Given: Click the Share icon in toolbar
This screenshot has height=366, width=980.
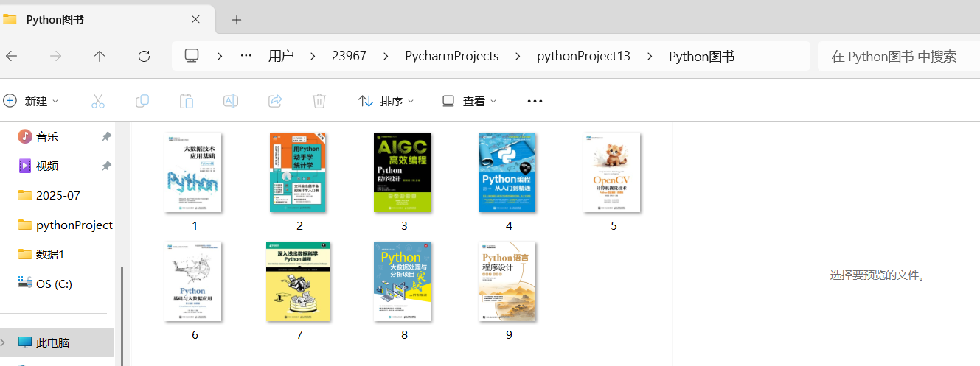Looking at the screenshot, I should pyautogui.click(x=275, y=101).
